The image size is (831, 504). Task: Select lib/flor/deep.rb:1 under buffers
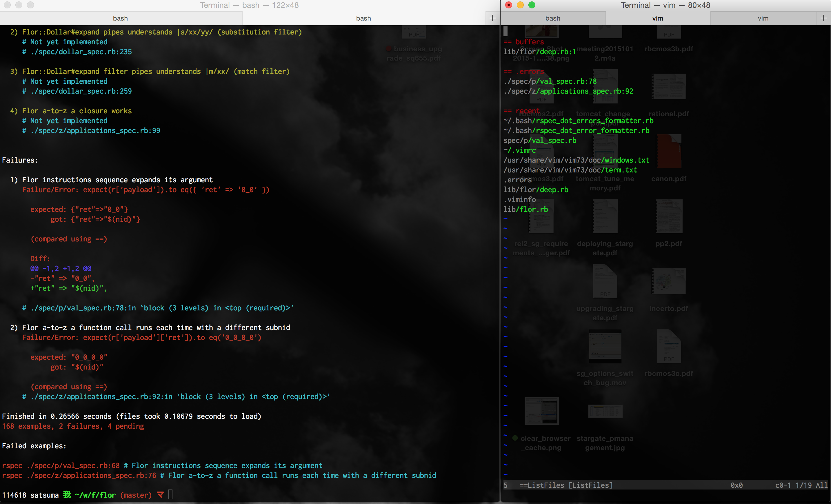540,52
